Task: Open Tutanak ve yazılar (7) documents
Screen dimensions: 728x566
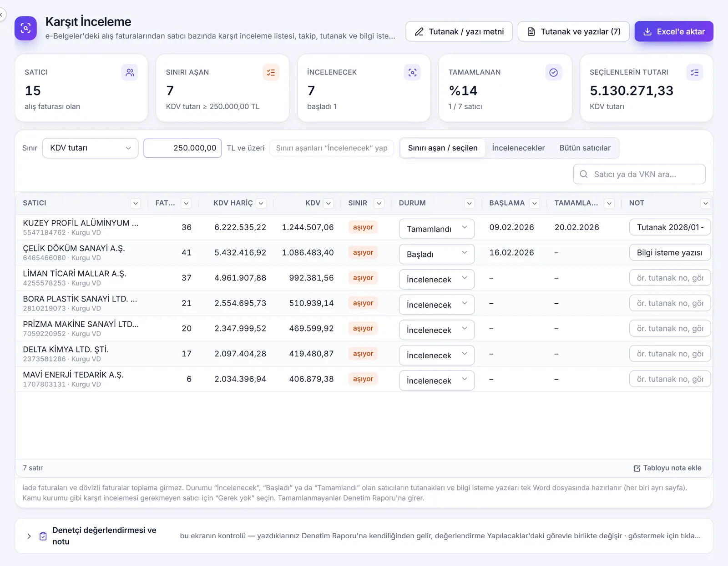Action: [574, 31]
